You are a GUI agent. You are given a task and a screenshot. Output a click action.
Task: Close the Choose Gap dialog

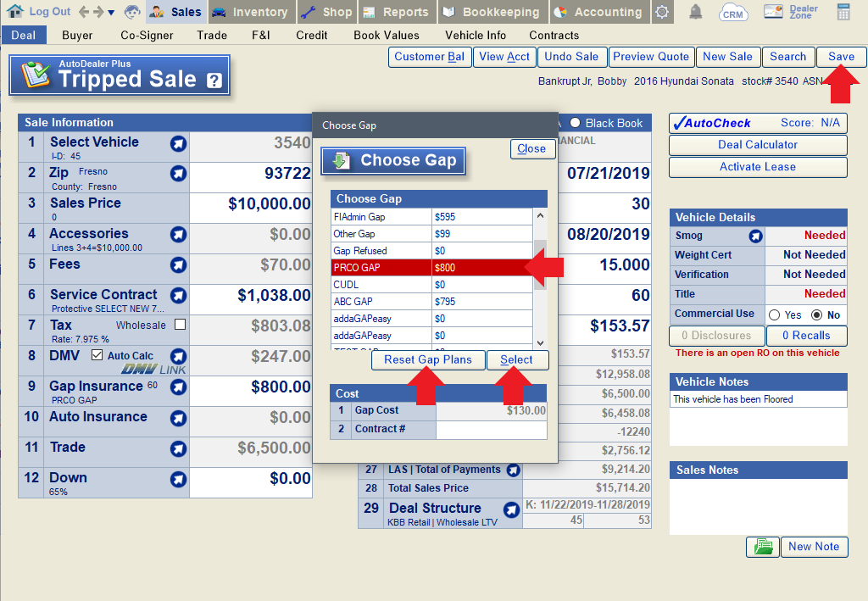pyautogui.click(x=532, y=149)
